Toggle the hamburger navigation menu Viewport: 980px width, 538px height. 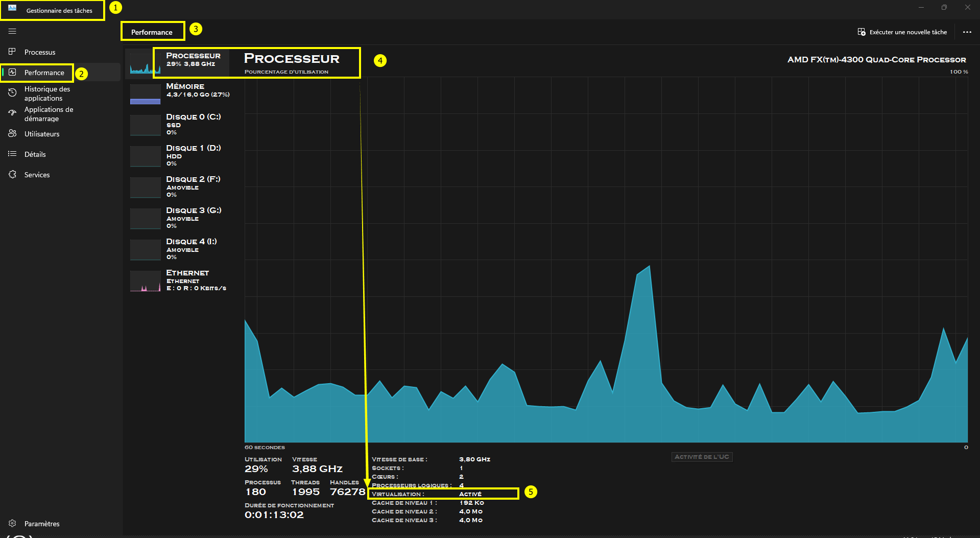tap(12, 31)
